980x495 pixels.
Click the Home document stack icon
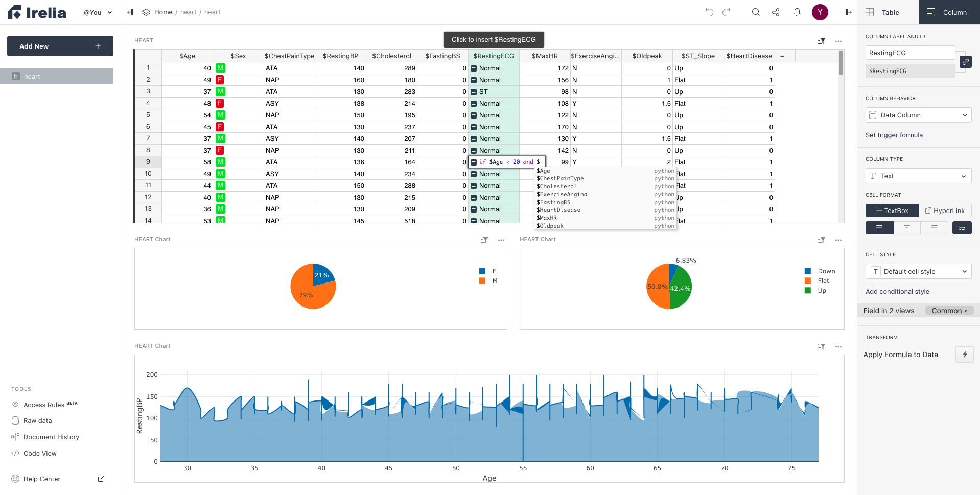tap(146, 12)
